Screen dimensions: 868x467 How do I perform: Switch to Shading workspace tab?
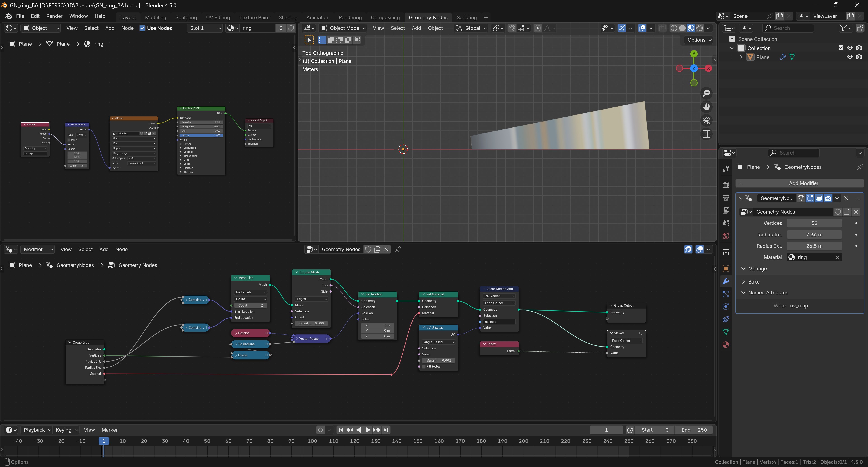[288, 17]
